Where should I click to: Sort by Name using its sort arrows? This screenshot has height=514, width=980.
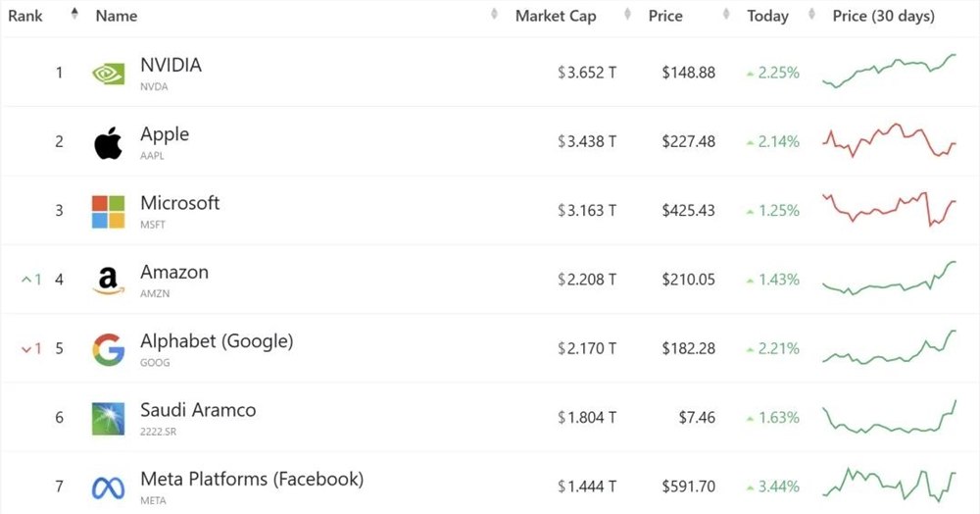pyautogui.click(x=494, y=16)
